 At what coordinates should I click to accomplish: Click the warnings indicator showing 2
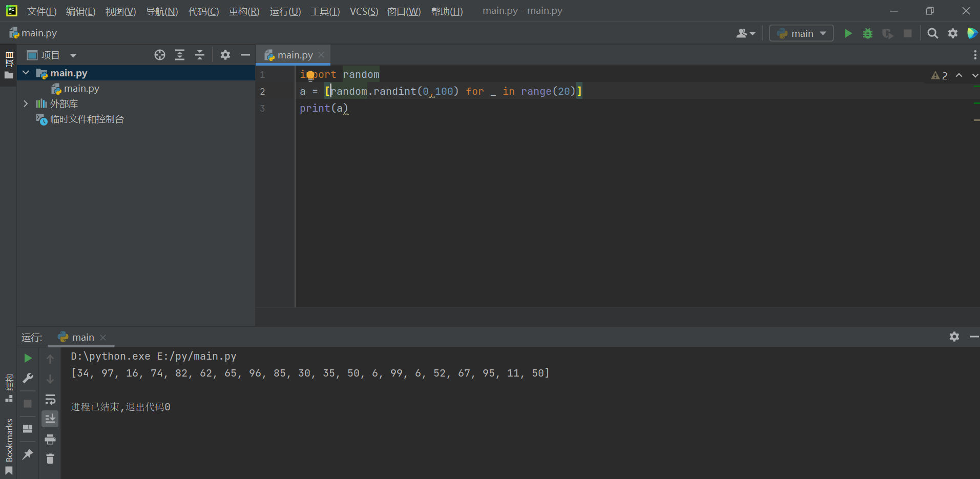point(939,75)
